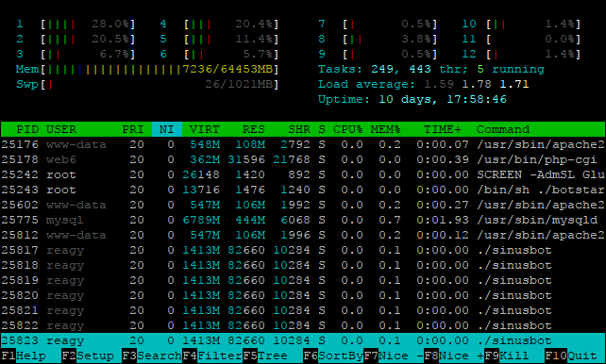Click the CPU 2 usage meter at 20.5%
The width and height of the screenshot is (606, 364).
pyautogui.click(x=76, y=39)
